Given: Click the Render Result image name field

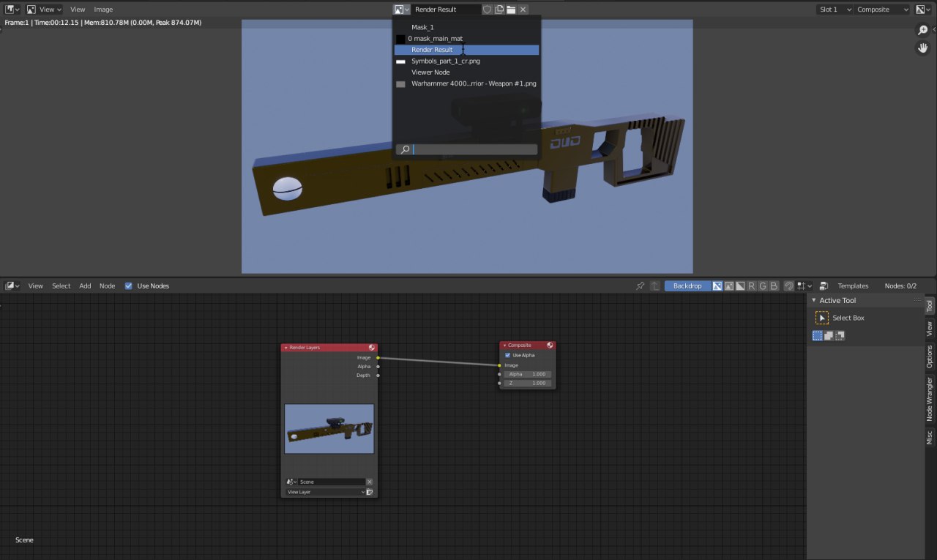Looking at the screenshot, I should (x=446, y=10).
